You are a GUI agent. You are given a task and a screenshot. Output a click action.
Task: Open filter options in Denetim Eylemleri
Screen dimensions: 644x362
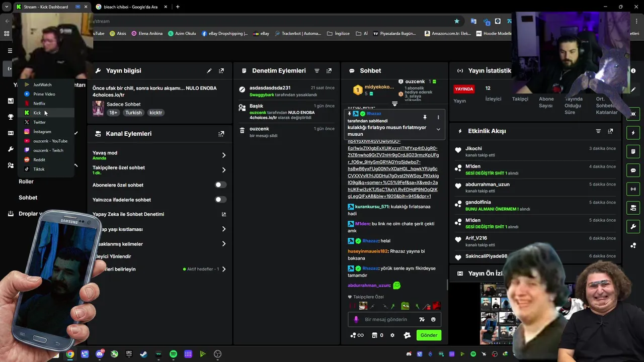tap(317, 71)
